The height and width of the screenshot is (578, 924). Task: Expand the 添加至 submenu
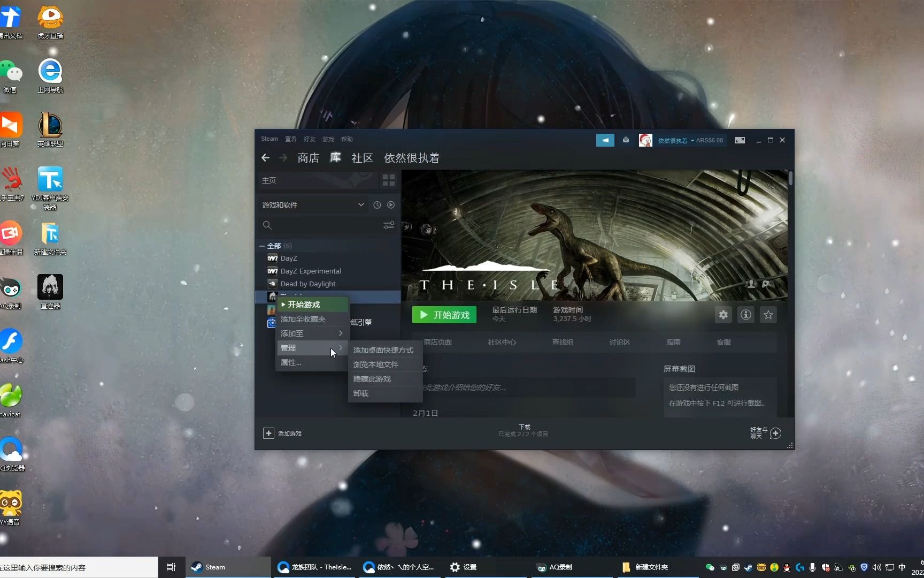point(312,333)
